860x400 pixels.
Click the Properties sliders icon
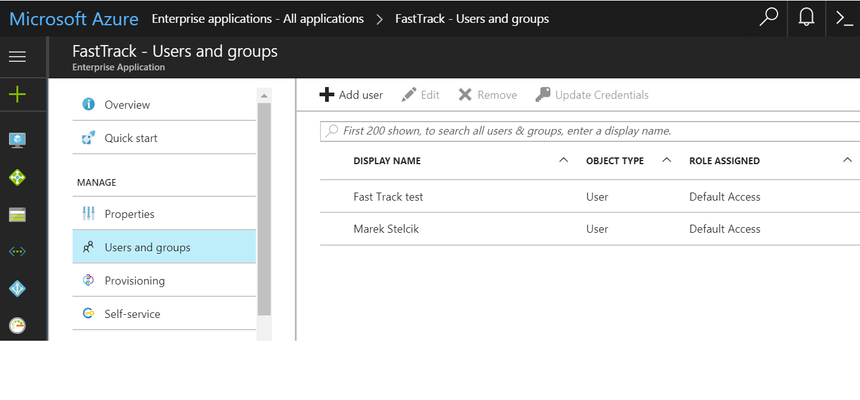[88, 213]
